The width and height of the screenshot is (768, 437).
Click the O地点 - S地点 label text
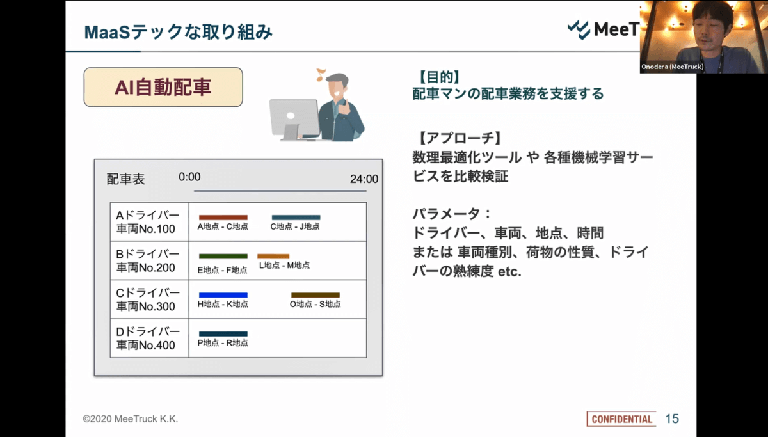click(315, 304)
